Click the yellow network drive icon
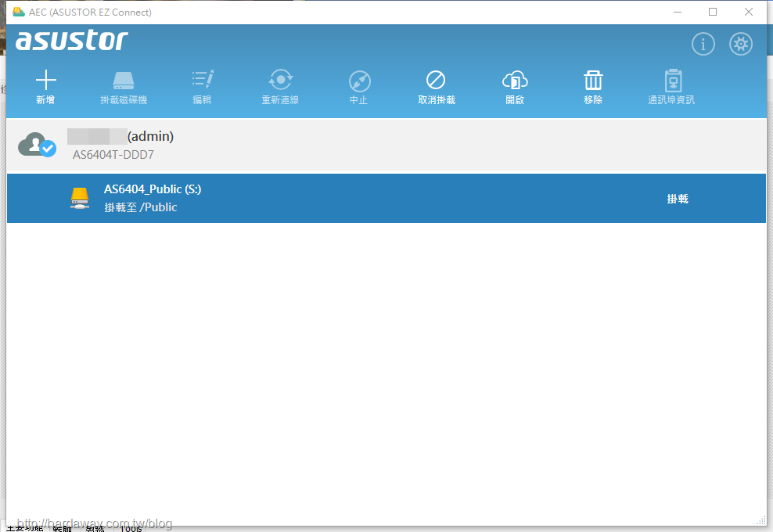Image resolution: width=773 pixels, height=532 pixels. [x=79, y=198]
